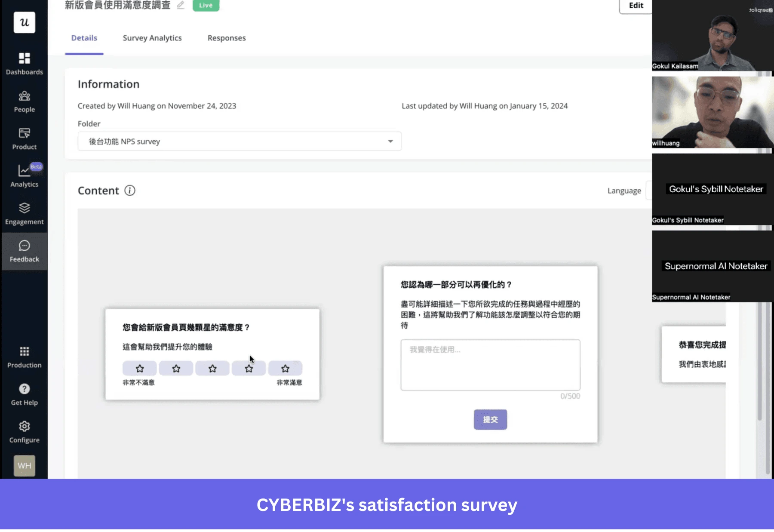
Task: Rate three stars on the satisfaction question
Action: (212, 368)
